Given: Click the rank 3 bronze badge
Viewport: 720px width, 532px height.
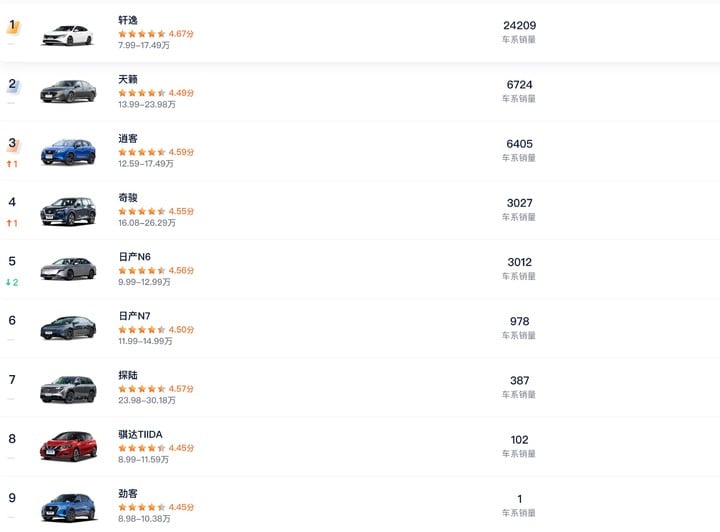Looking at the screenshot, I should [13, 144].
